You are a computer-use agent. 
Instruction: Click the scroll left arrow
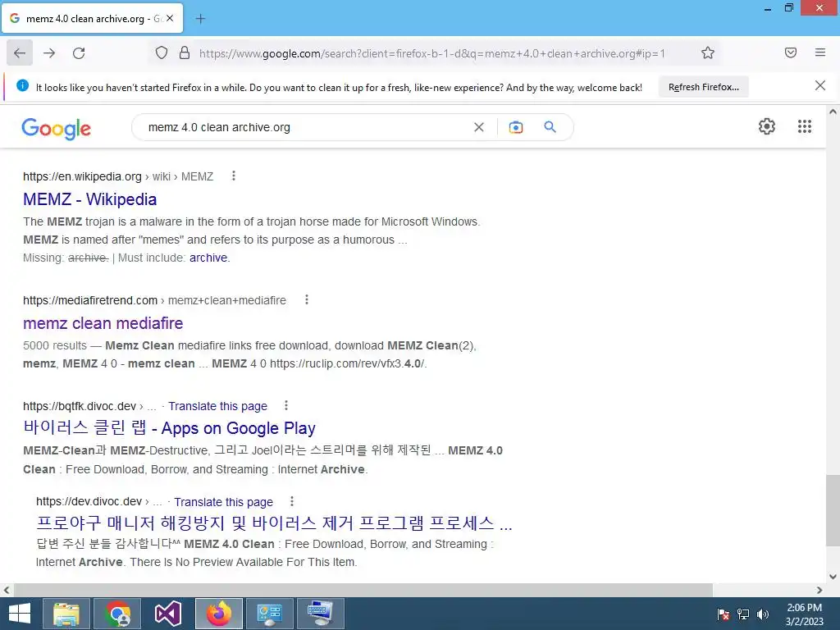7,590
